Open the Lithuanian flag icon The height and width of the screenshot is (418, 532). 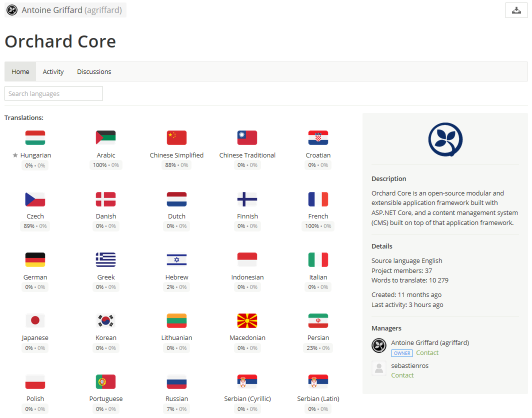pos(177,320)
